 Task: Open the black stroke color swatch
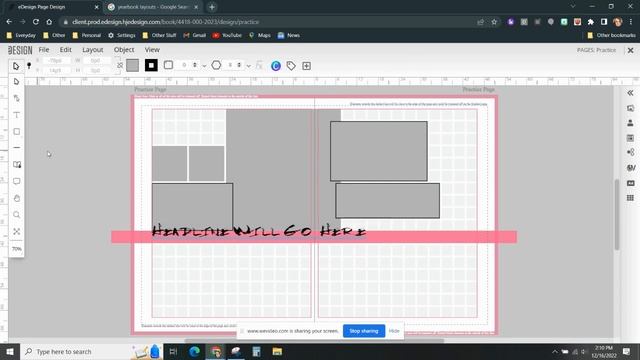coord(151,65)
